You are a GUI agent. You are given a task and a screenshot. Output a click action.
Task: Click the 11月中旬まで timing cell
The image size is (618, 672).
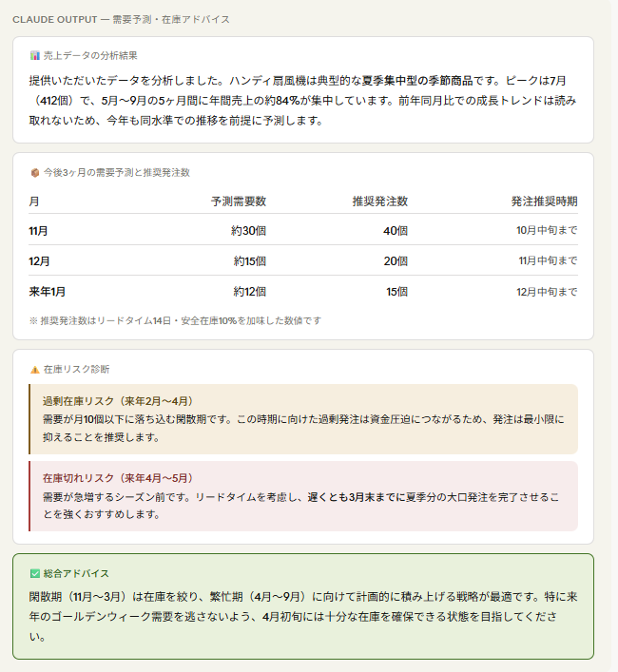(x=549, y=260)
